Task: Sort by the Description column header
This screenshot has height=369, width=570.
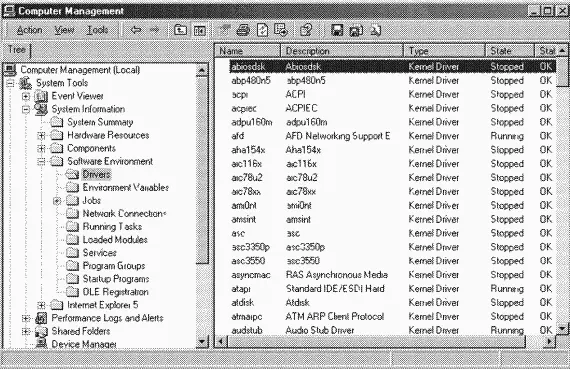Action: pyautogui.click(x=342, y=51)
